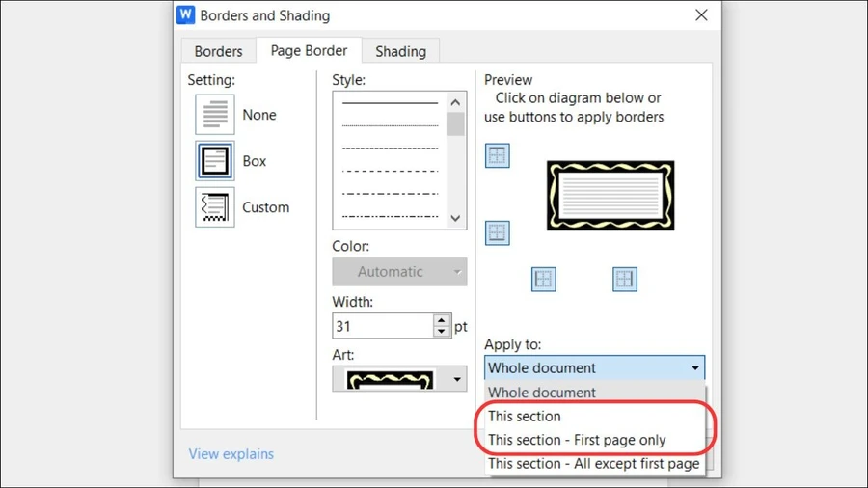This screenshot has width=868, height=488.
Task: Switch to the Page Border tab
Action: [x=309, y=50]
